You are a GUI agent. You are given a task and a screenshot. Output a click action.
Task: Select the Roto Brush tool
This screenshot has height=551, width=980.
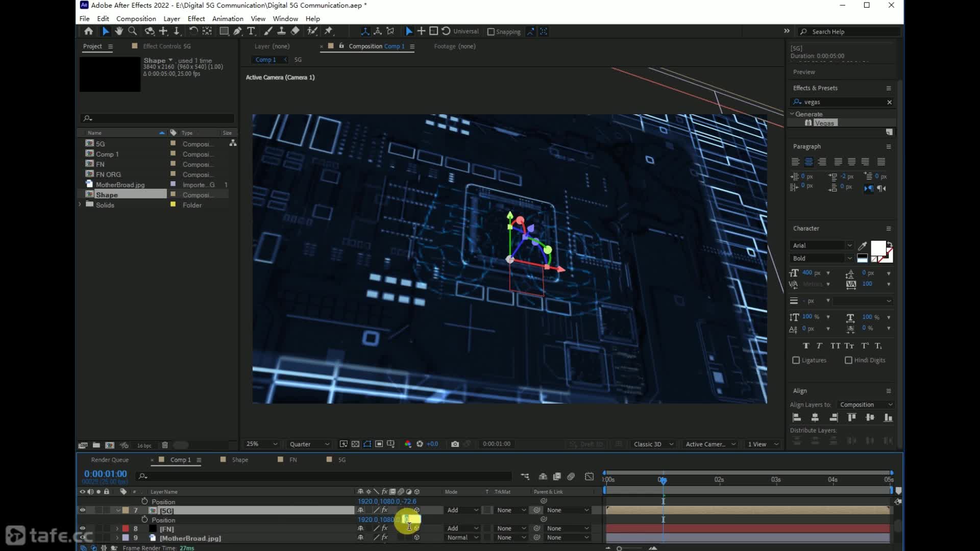click(x=312, y=31)
